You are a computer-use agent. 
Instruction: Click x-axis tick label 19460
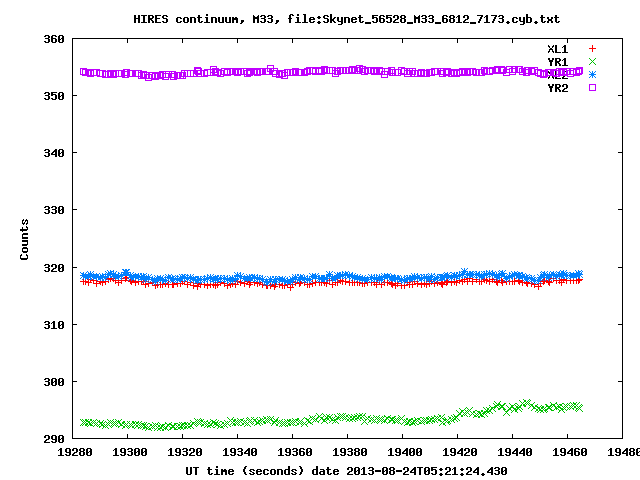pyautogui.click(x=570, y=452)
